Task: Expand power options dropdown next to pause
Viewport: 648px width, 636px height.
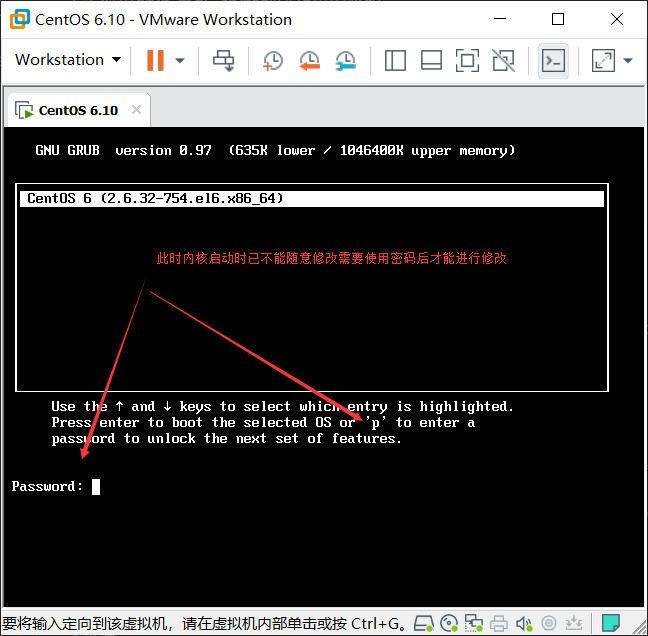Action: tap(180, 61)
